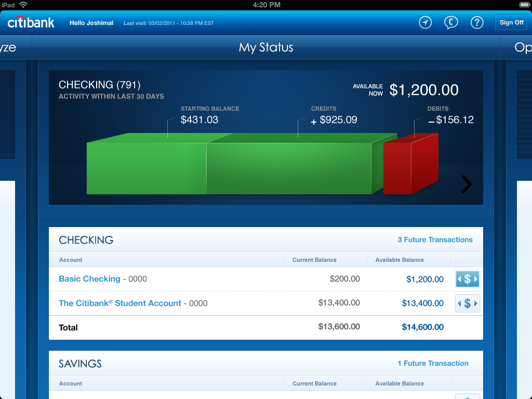Open Help using the question mark icon
This screenshot has height=399, width=532.
pos(477,22)
